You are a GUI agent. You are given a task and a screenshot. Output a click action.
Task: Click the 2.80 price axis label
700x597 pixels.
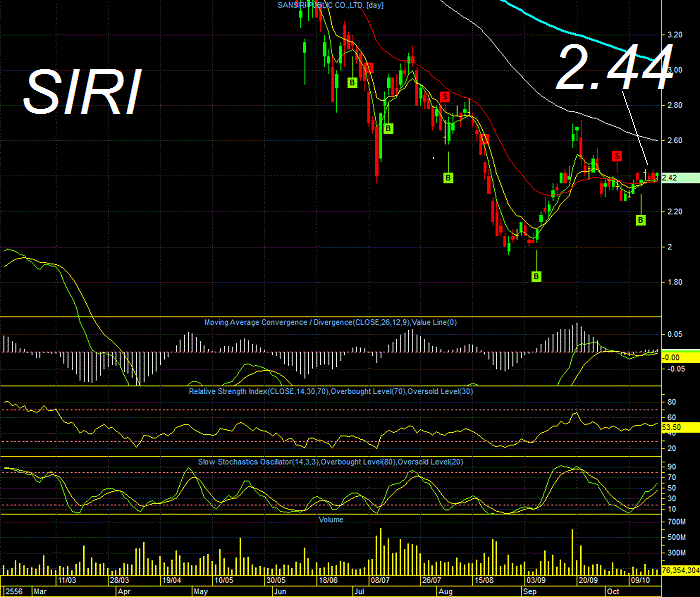tap(675, 105)
